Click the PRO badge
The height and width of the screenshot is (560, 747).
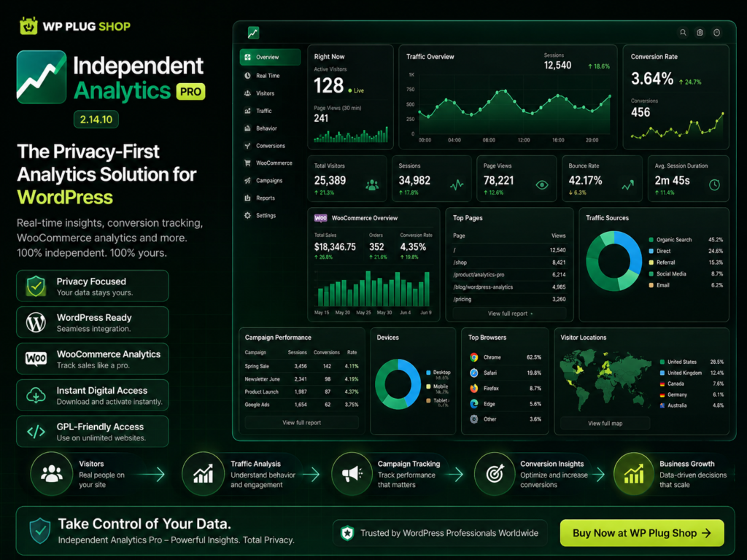(190, 92)
